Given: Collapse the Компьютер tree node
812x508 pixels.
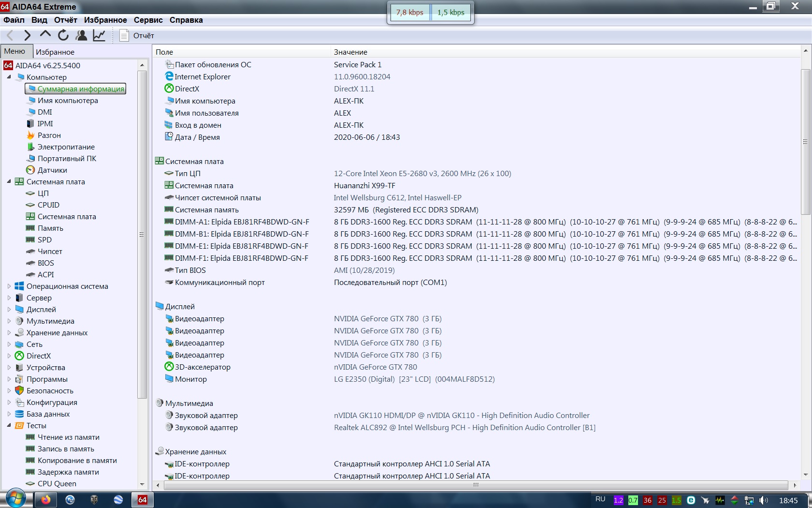Looking at the screenshot, I should tap(9, 77).
